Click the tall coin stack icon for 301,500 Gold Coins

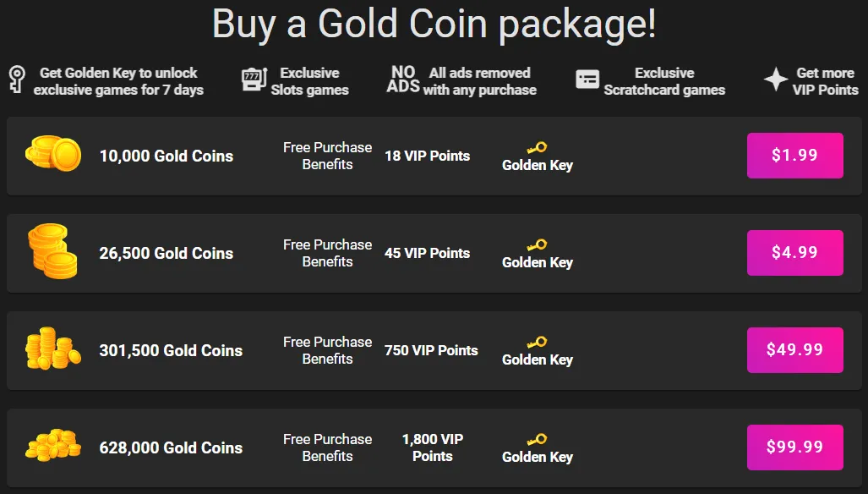[52, 349]
